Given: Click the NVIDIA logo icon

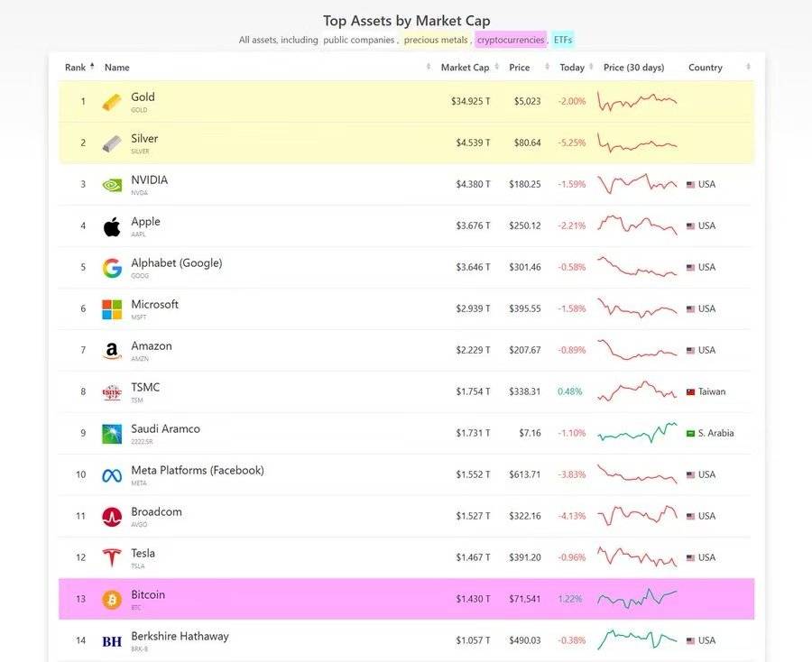Looking at the screenshot, I should [x=112, y=185].
